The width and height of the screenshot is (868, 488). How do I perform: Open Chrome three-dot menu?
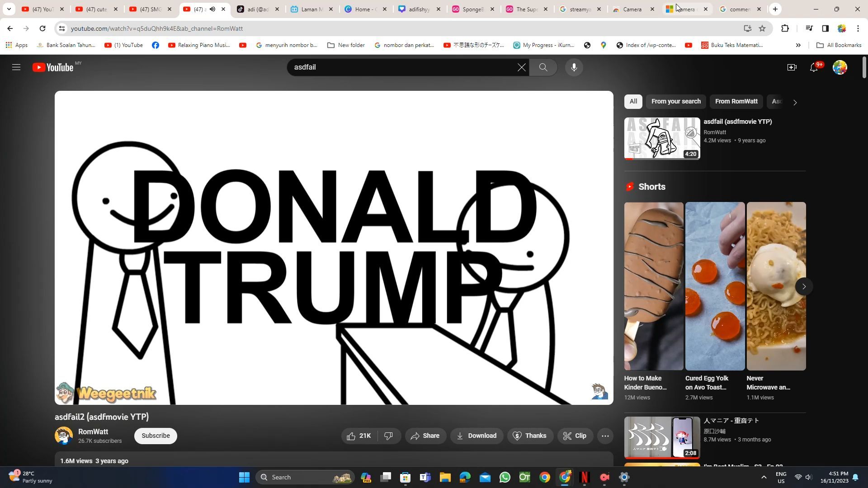click(858, 28)
